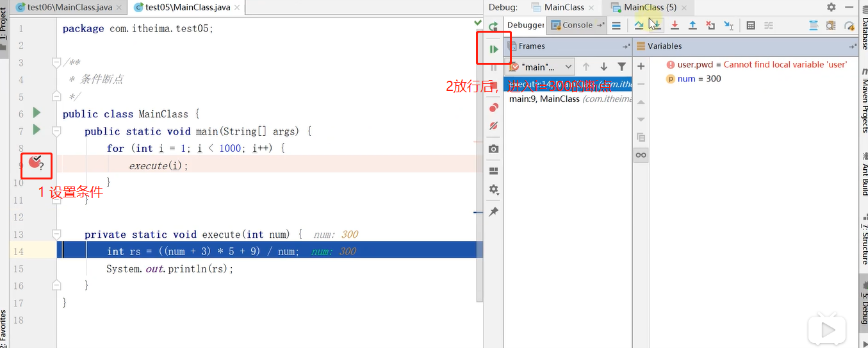The width and height of the screenshot is (868, 348).
Task: Toggle mute breakpoints
Action: 493,126
